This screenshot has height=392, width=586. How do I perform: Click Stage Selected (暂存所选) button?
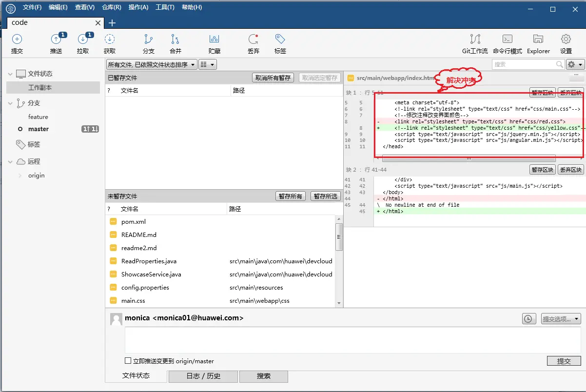325,196
